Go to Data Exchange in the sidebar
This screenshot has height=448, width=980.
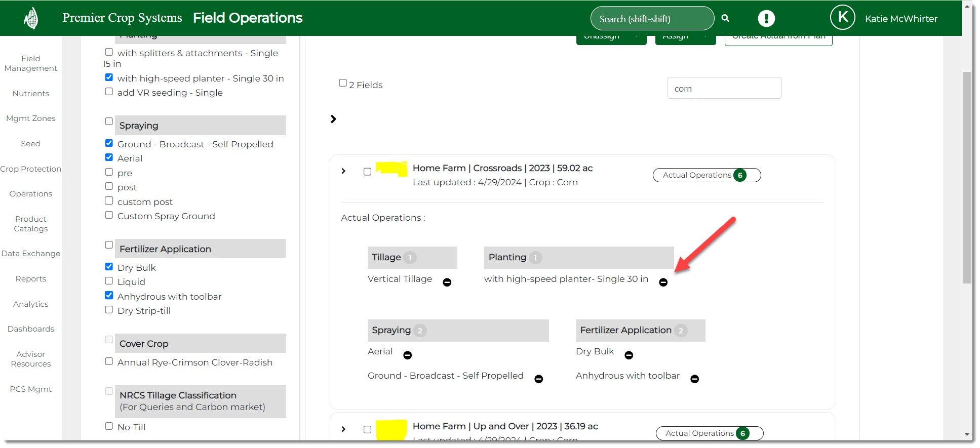tap(31, 254)
